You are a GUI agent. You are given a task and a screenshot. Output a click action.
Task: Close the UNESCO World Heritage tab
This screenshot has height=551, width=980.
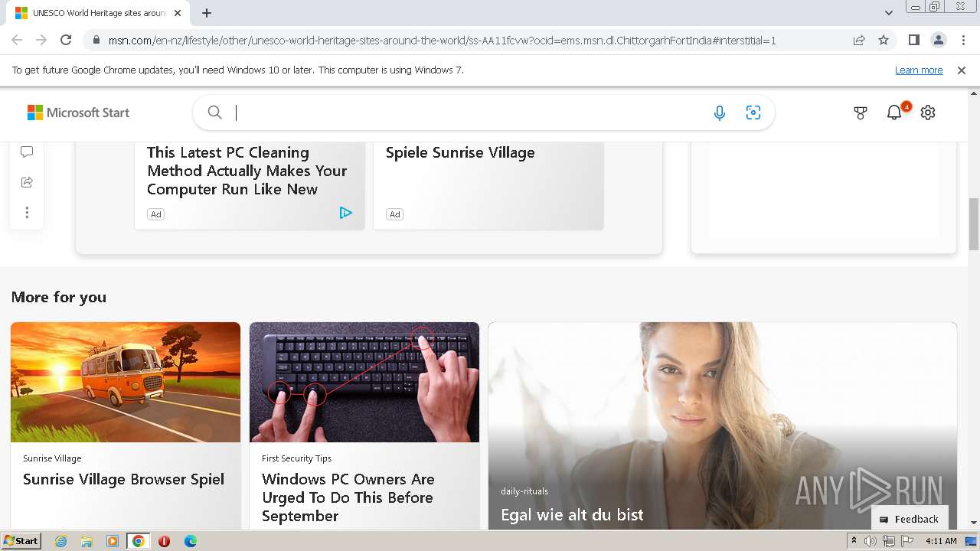(178, 13)
